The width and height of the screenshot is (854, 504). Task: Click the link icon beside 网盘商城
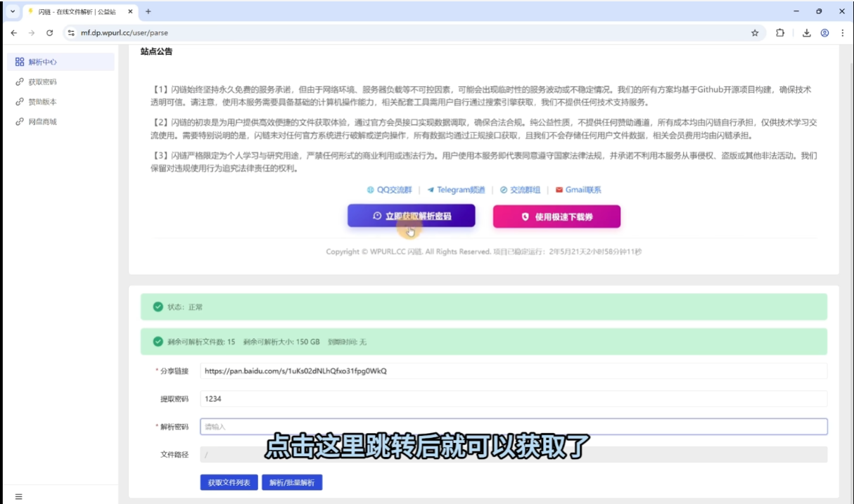[19, 120]
